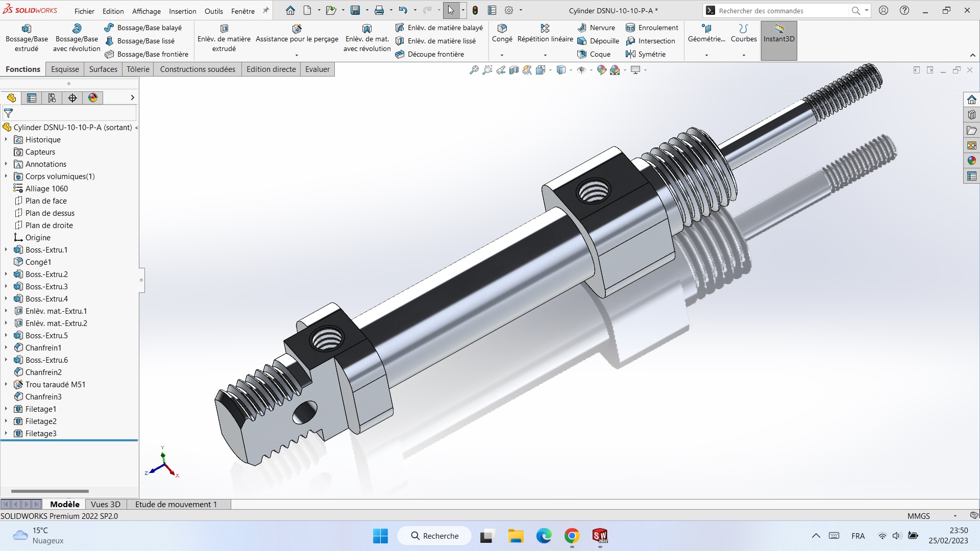This screenshot has height=551, width=980.
Task: Toggle Instant3D mode
Action: click(x=779, y=40)
